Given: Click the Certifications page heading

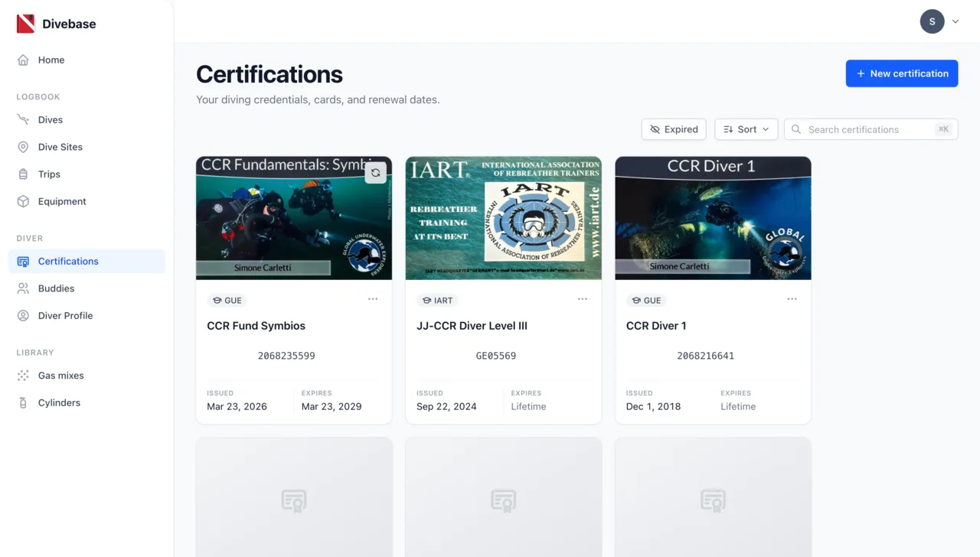Looking at the screenshot, I should (269, 74).
